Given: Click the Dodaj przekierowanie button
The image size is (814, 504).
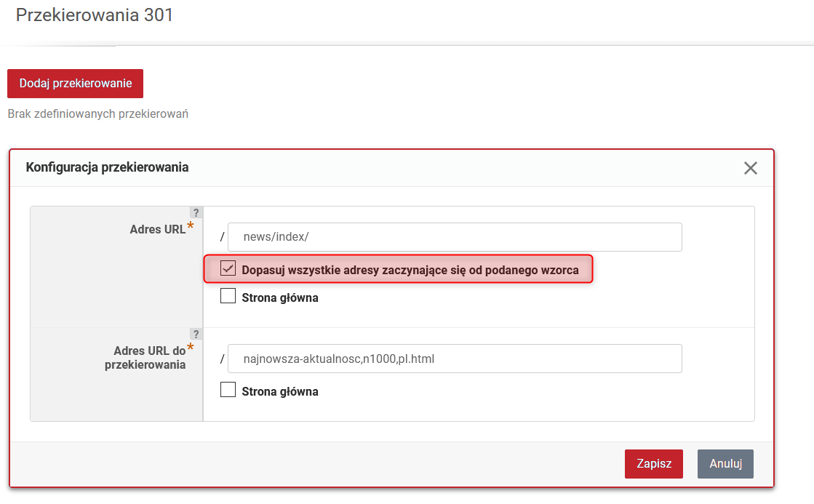Looking at the screenshot, I should (75, 84).
